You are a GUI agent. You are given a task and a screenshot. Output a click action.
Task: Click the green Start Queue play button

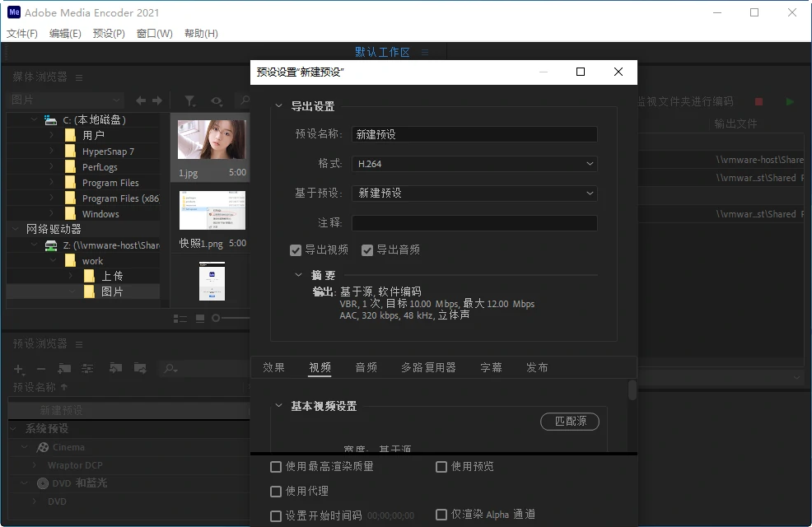pos(790,101)
